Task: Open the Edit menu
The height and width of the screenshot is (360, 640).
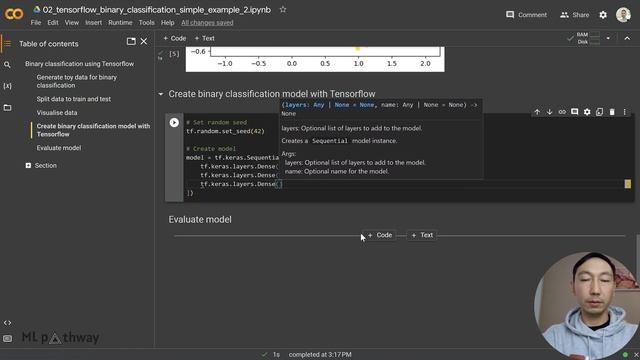Action: (x=53, y=22)
